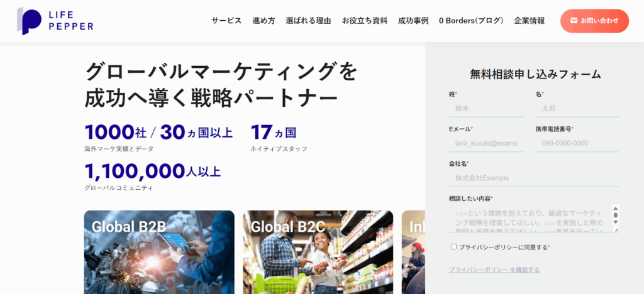
Task: Select the Eメール input field
Action: (486, 143)
